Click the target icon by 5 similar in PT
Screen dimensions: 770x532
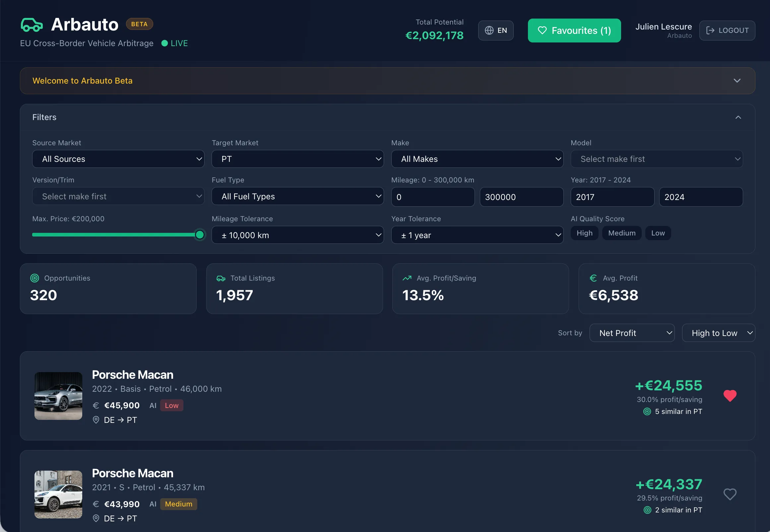[647, 411]
